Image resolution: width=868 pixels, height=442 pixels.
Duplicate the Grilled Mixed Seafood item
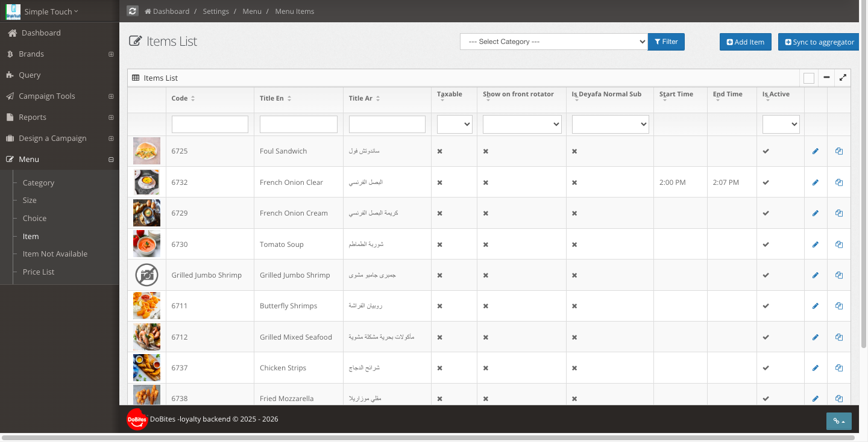[839, 337]
